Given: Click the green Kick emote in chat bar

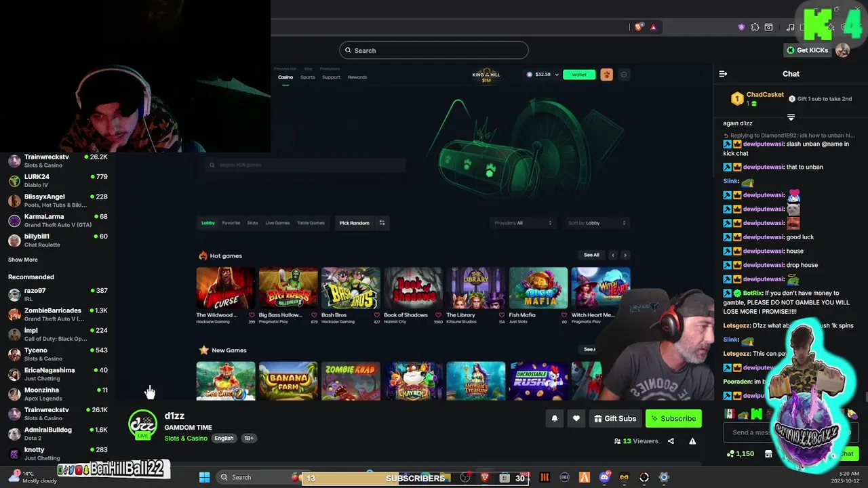Looking at the screenshot, I should [757, 414].
